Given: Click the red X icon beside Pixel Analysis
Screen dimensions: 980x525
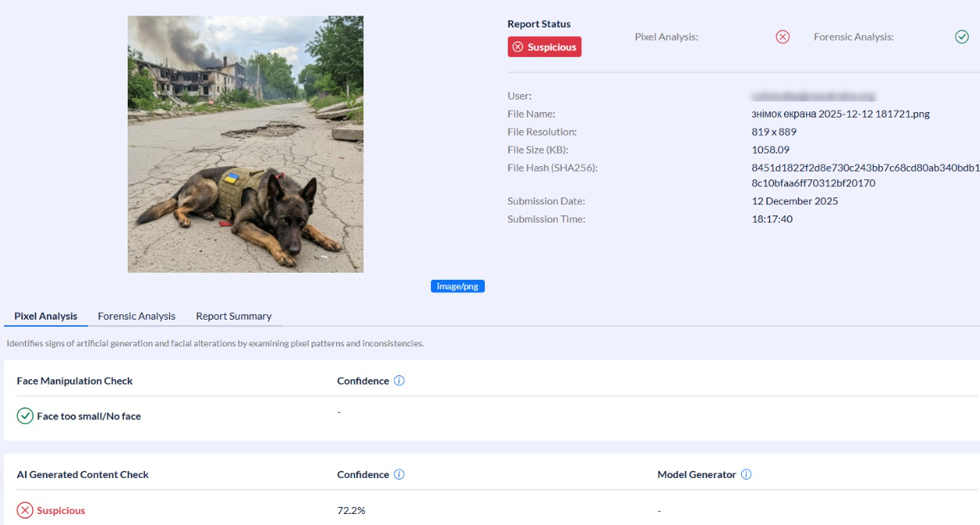Looking at the screenshot, I should point(782,37).
